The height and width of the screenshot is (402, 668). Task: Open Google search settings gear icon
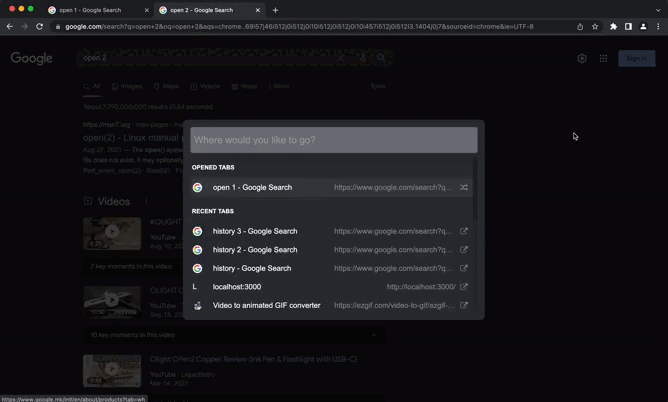[x=582, y=58]
